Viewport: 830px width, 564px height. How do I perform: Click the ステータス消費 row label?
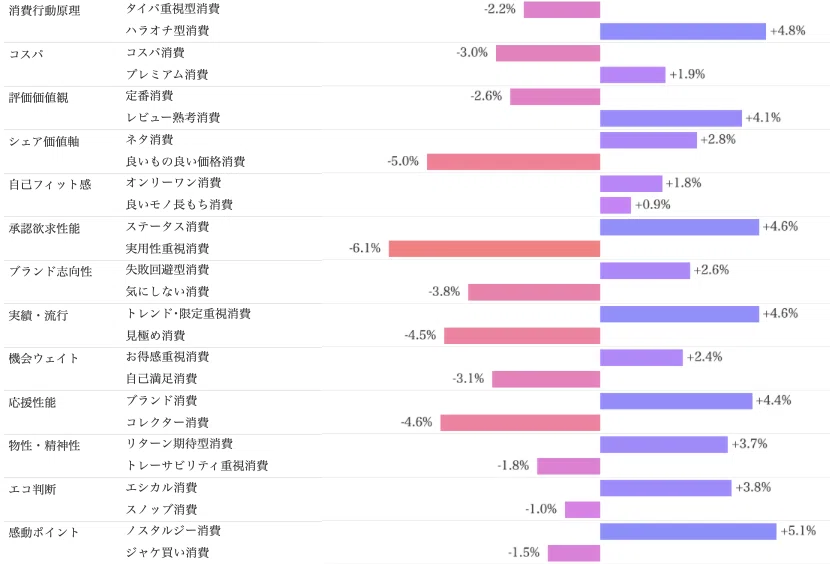[x=167, y=227]
